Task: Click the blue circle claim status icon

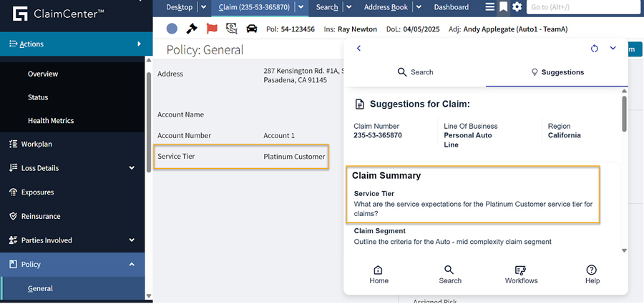Action: [172, 29]
